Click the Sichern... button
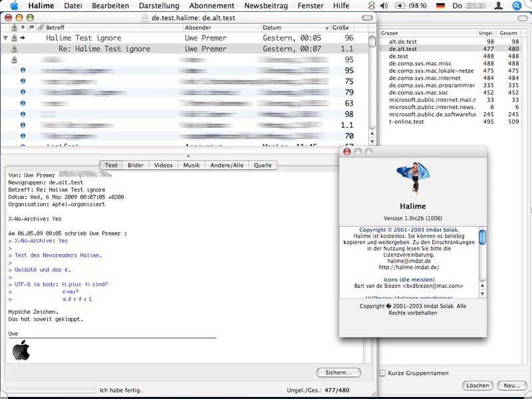The image size is (532, 399). click(338, 372)
